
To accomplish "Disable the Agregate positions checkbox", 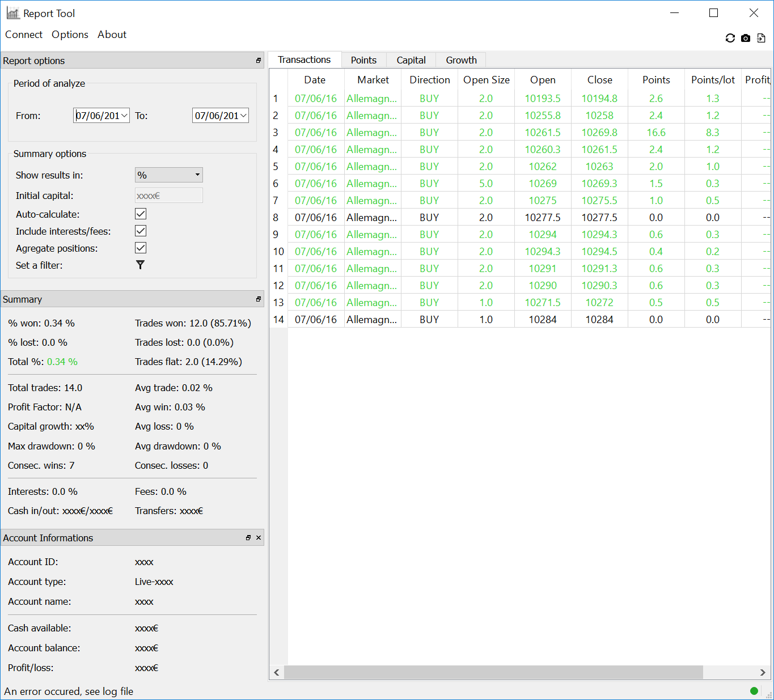I will pos(141,248).
